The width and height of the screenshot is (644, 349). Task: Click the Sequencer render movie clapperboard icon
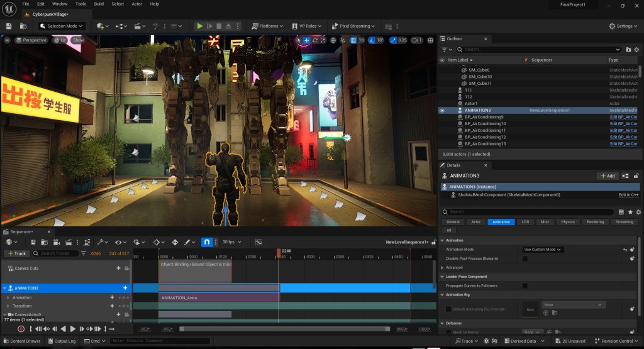coord(69,242)
